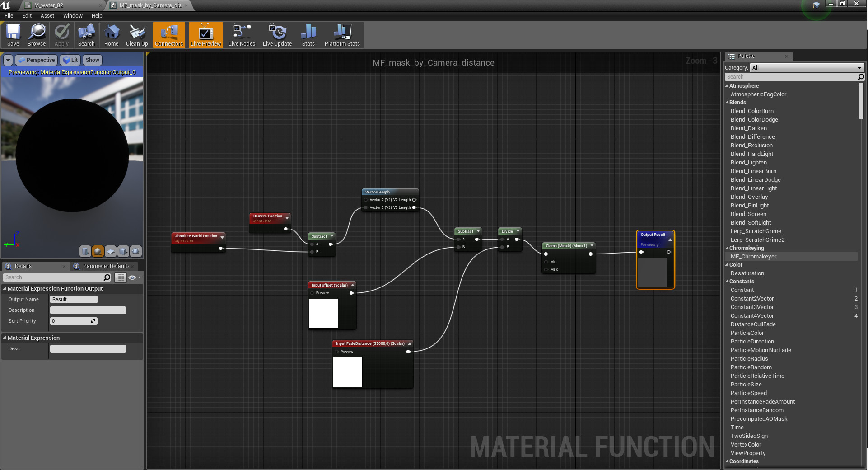
Task: Select the Browse icon in the toolbar
Action: tap(36, 35)
